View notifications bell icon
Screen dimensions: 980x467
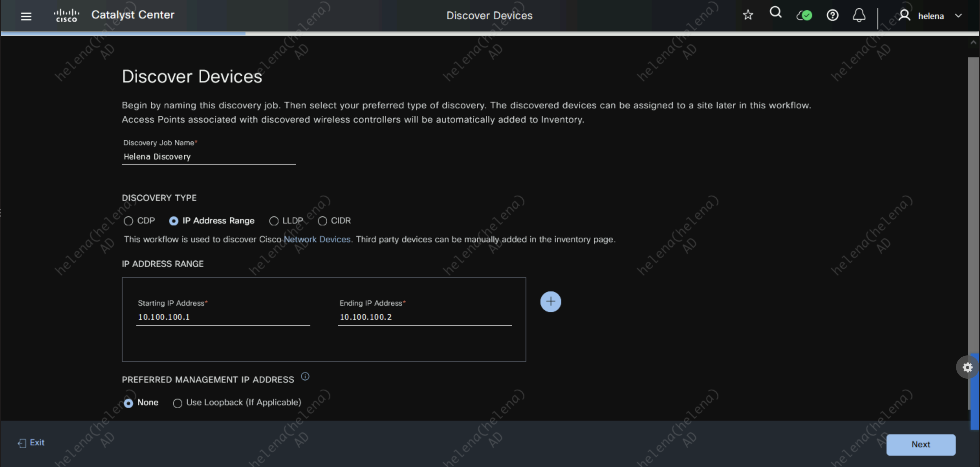(859, 16)
